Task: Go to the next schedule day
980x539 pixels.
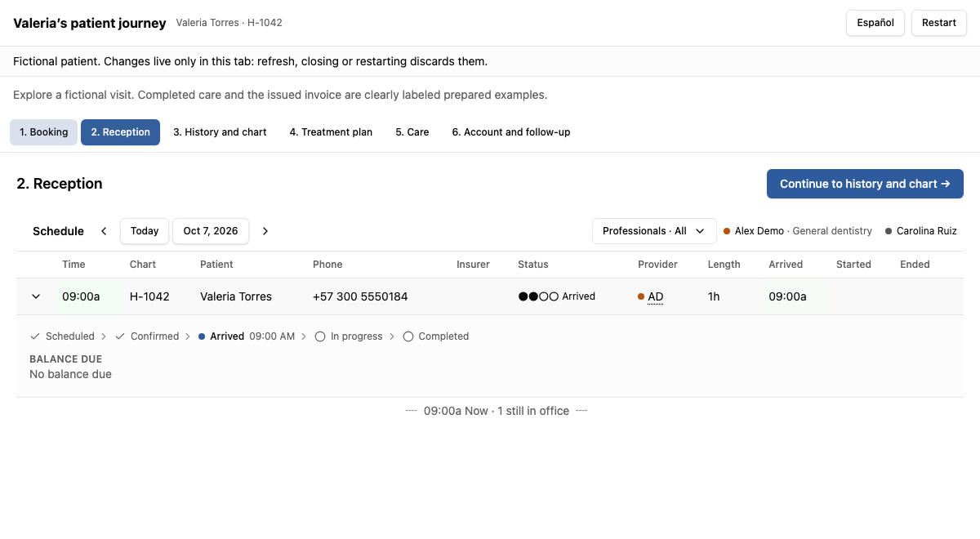Action: (265, 231)
